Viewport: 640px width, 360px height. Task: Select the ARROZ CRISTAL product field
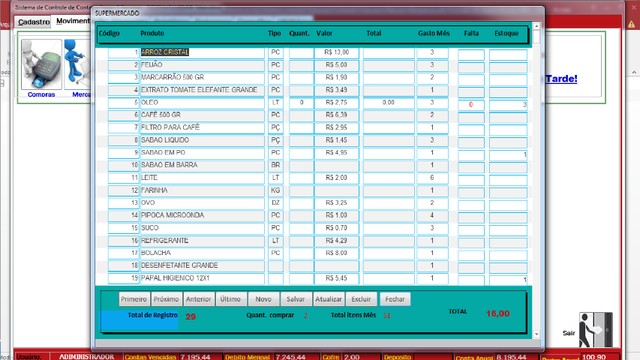[x=202, y=52]
